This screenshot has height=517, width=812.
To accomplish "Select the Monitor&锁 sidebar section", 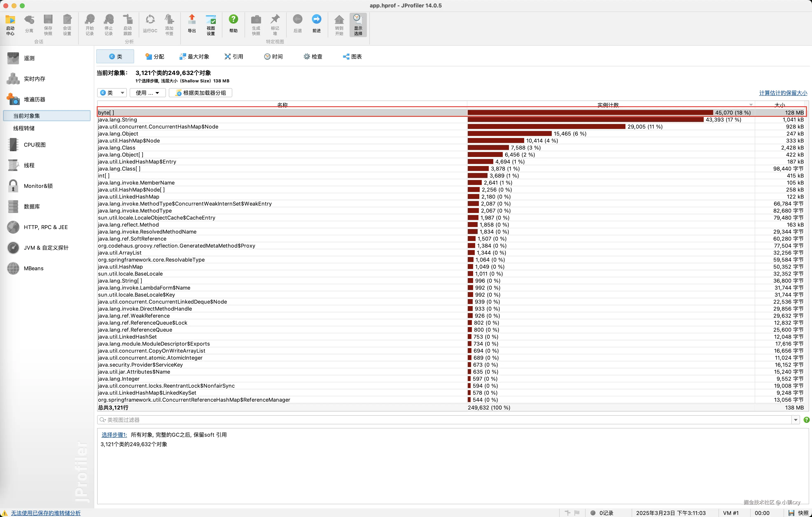I will pos(38,186).
